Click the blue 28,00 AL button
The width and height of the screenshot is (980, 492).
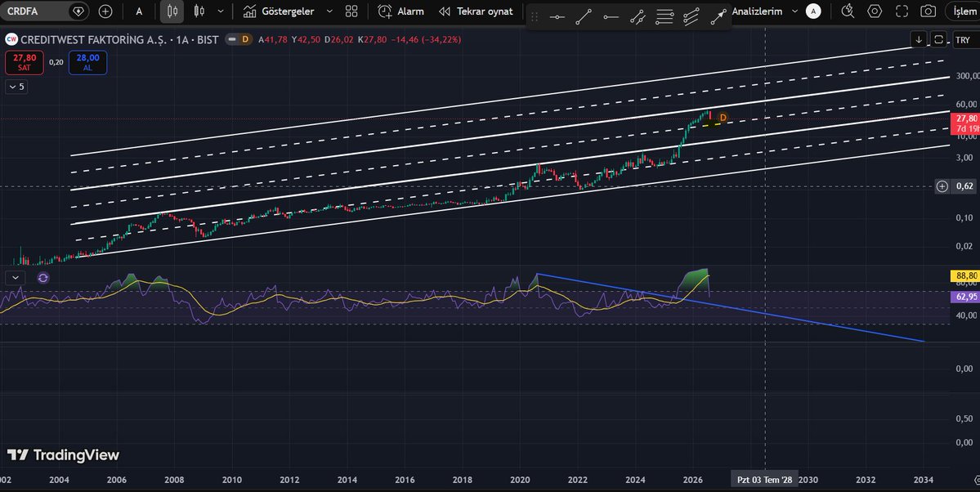(87, 62)
